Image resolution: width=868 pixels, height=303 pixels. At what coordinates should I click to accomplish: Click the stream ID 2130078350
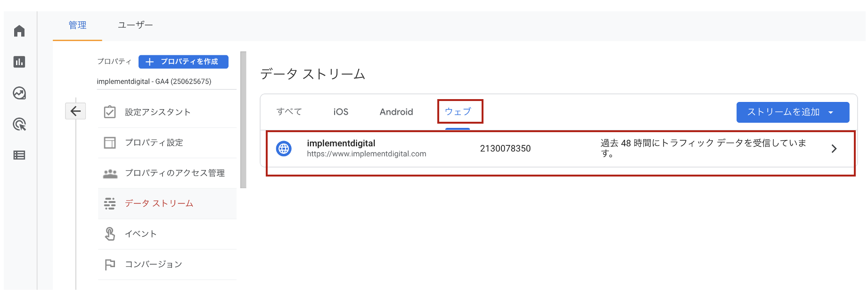[x=505, y=149]
